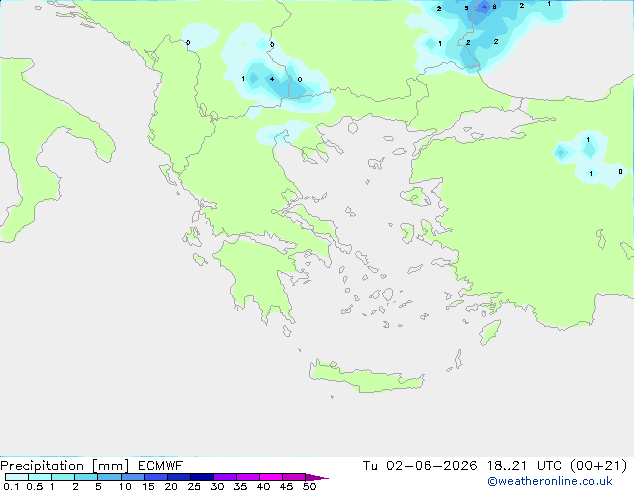Click the '30' legend scale label
The image size is (634, 490).
(217, 486)
